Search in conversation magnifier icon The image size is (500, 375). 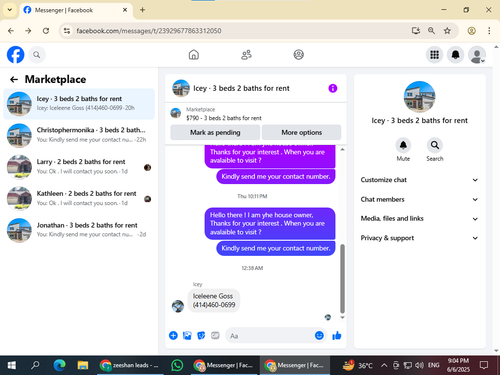click(435, 145)
